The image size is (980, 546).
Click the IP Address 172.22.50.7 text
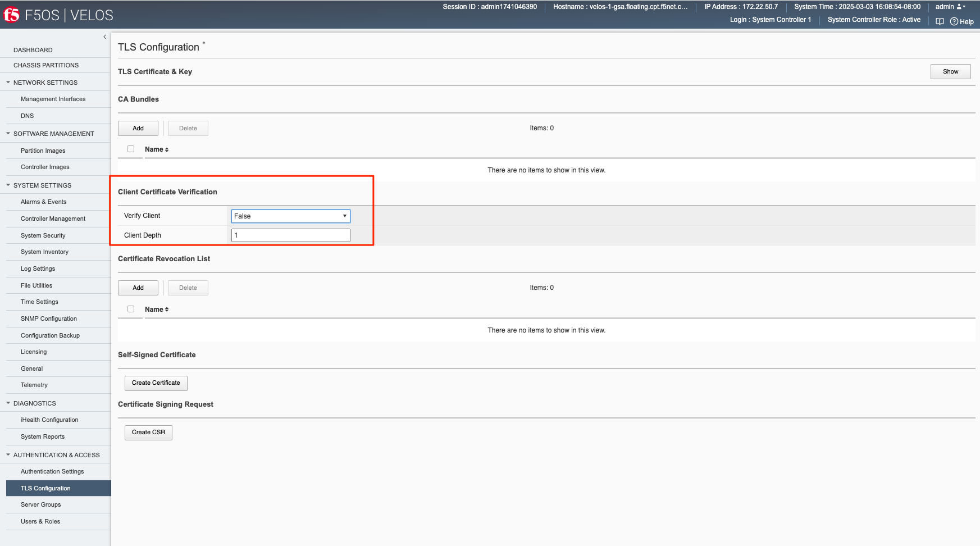pos(741,7)
